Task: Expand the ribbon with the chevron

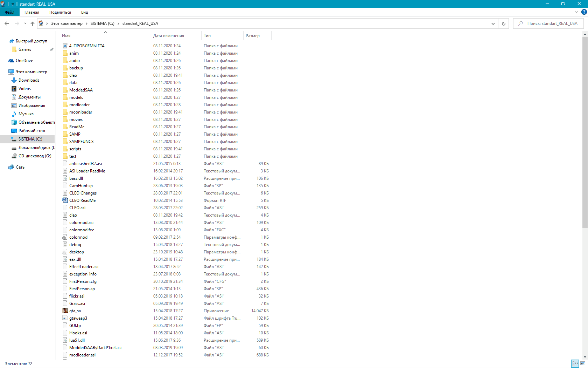Action: click(576, 12)
